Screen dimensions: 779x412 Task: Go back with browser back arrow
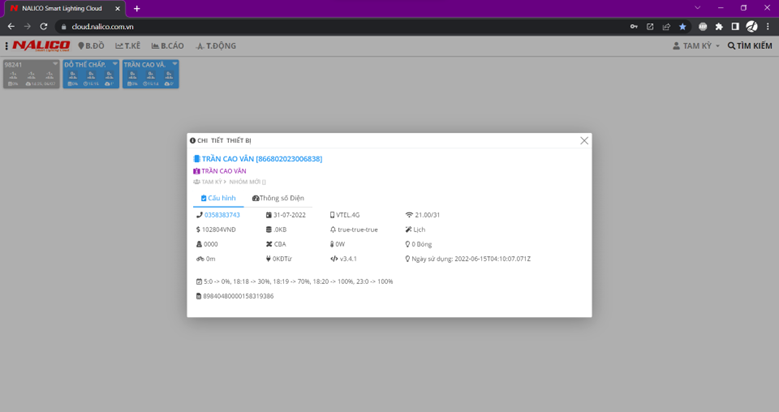(11, 27)
